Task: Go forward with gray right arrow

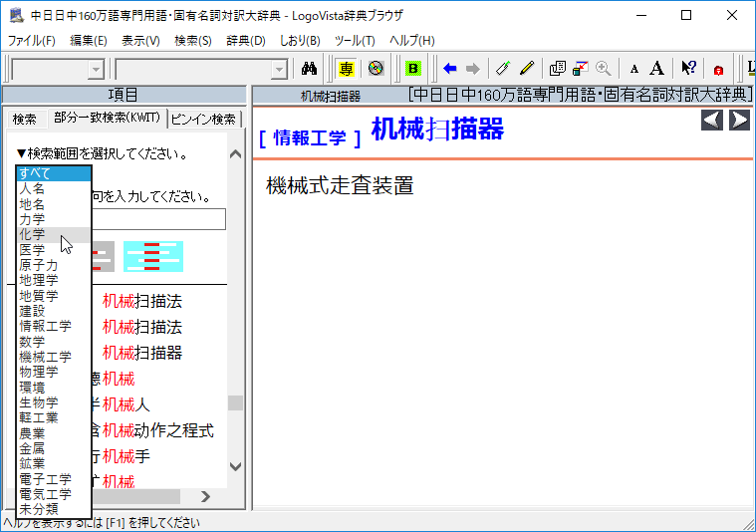Action: point(473,69)
